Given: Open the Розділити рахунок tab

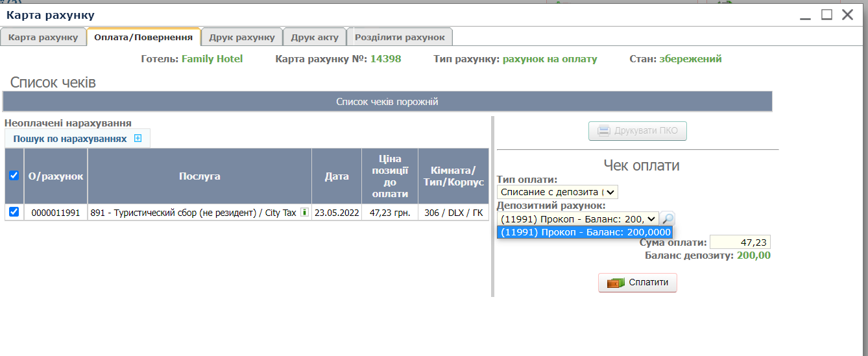Looking at the screenshot, I should tap(400, 37).
